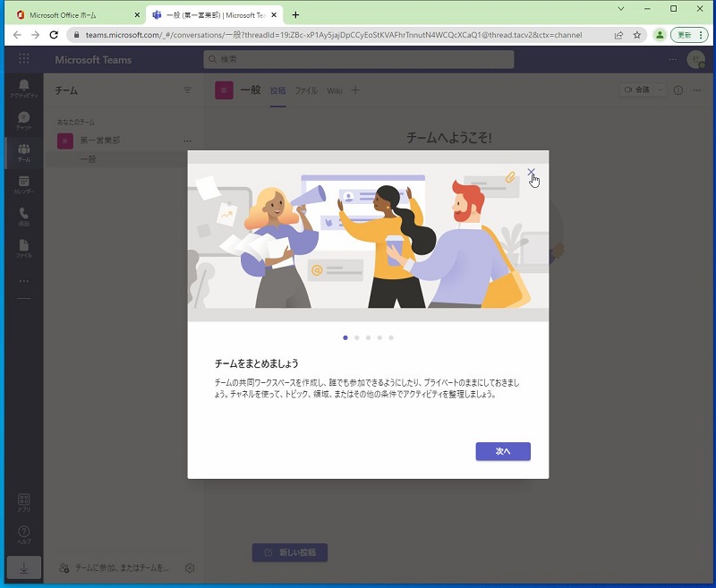716x588 pixels.
Task: Close the Microsoft Office ホーム browser tab
Action: (x=137, y=15)
